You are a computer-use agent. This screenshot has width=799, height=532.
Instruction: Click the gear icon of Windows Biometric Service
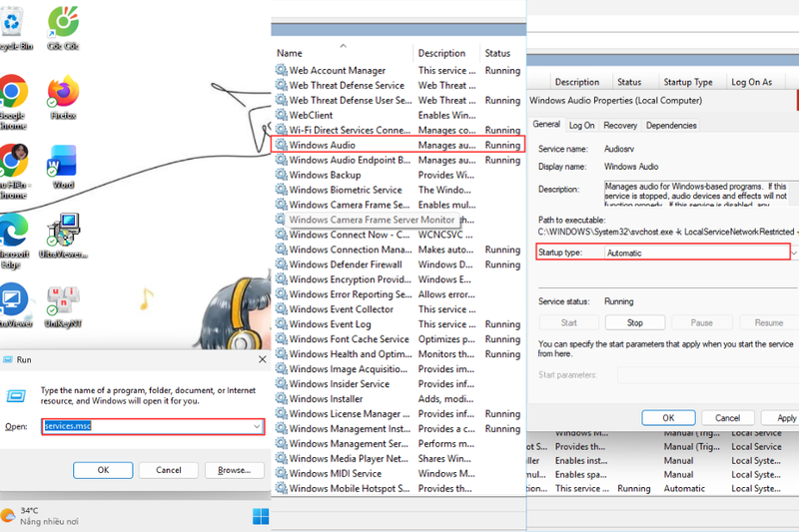pos(281,190)
